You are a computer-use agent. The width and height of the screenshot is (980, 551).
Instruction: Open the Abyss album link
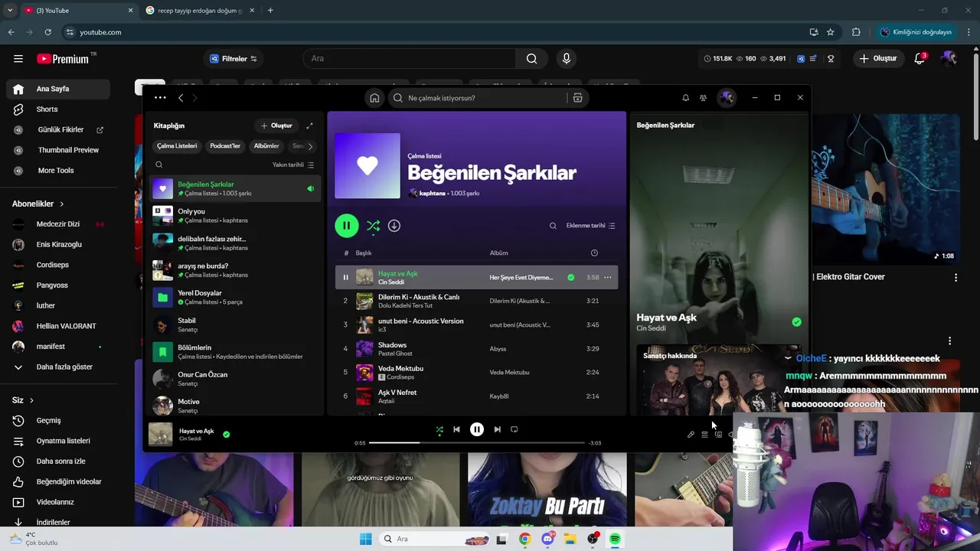coord(498,349)
